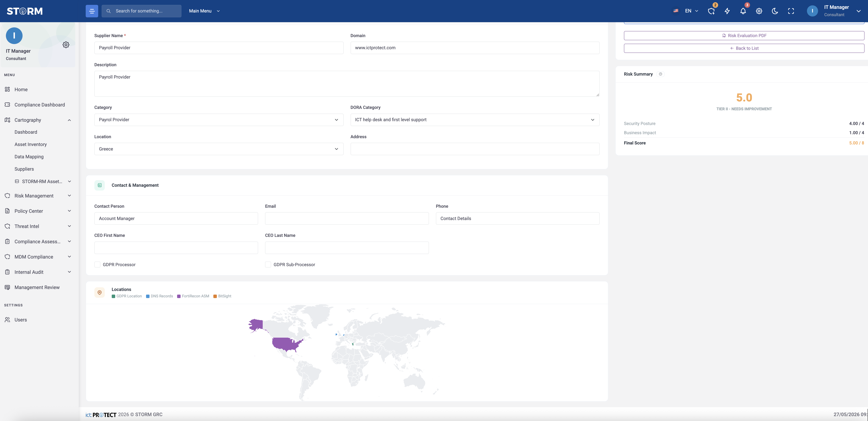This screenshot has height=421, width=868.
Task: Click the IT Manager avatar in top bar
Action: (812, 11)
